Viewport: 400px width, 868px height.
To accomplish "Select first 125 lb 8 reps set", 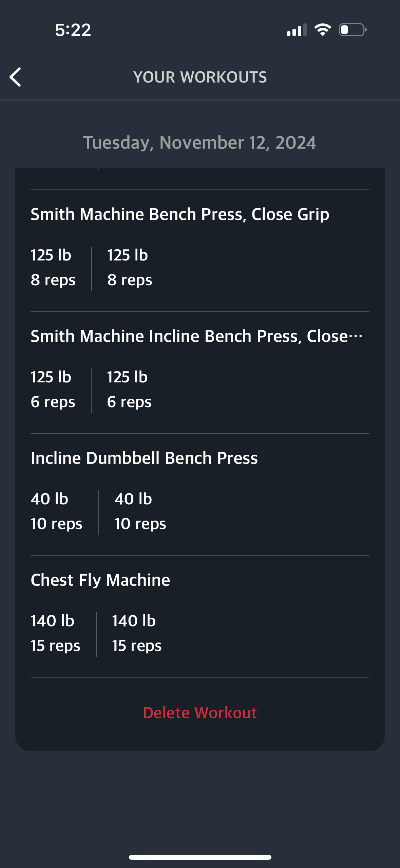I will point(53,268).
